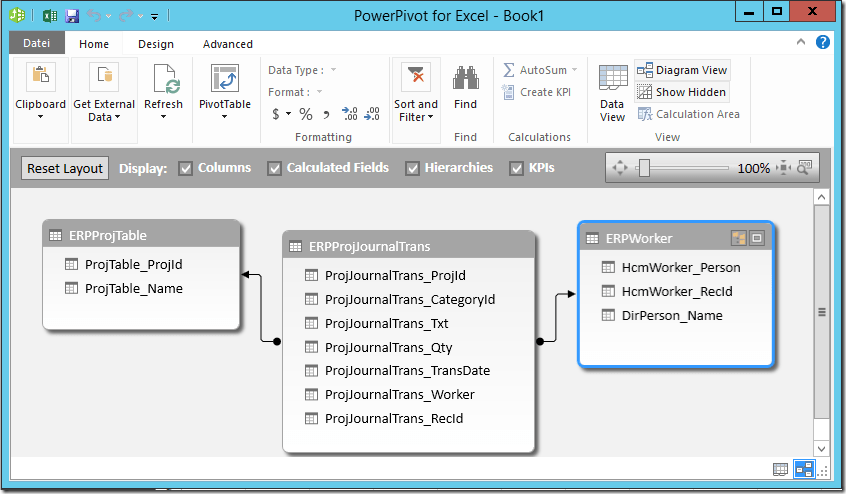Screen dimensions: 846x494
Task: Apply percent format icon
Action: 306,114
